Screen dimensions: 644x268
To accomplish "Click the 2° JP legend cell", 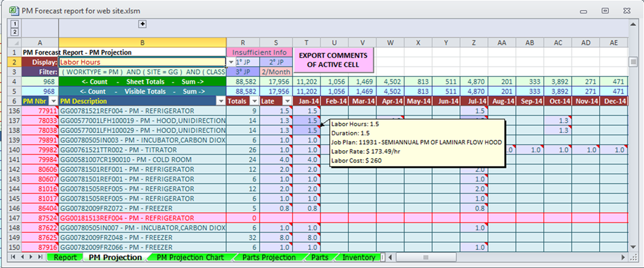I will tap(276, 62).
